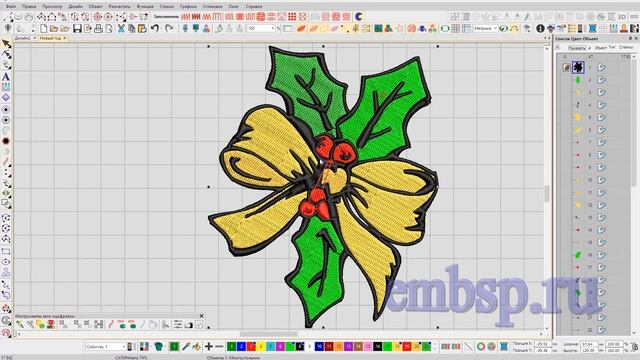The width and height of the screenshot is (640, 360).
Task: Undo the last action
Action: click(x=155, y=29)
